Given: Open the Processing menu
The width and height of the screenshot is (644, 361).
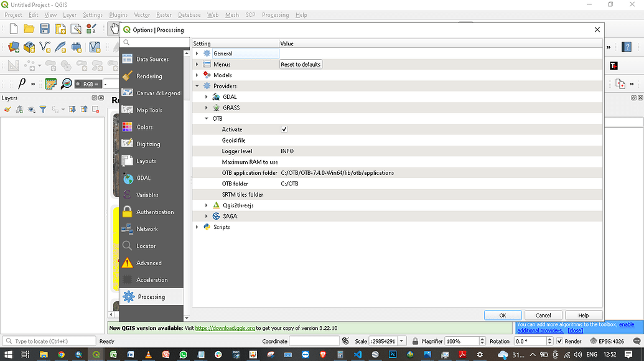Looking at the screenshot, I should point(275,15).
